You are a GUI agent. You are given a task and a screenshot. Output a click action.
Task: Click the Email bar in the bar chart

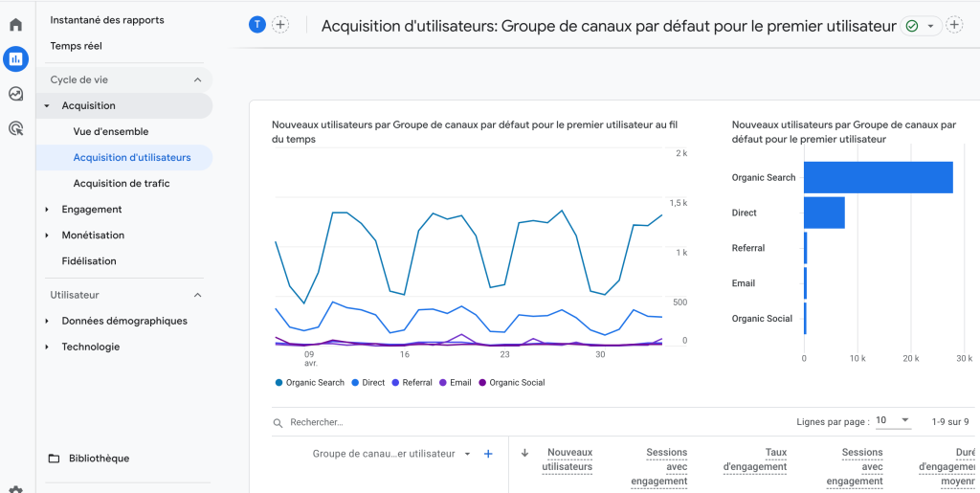[x=806, y=283]
